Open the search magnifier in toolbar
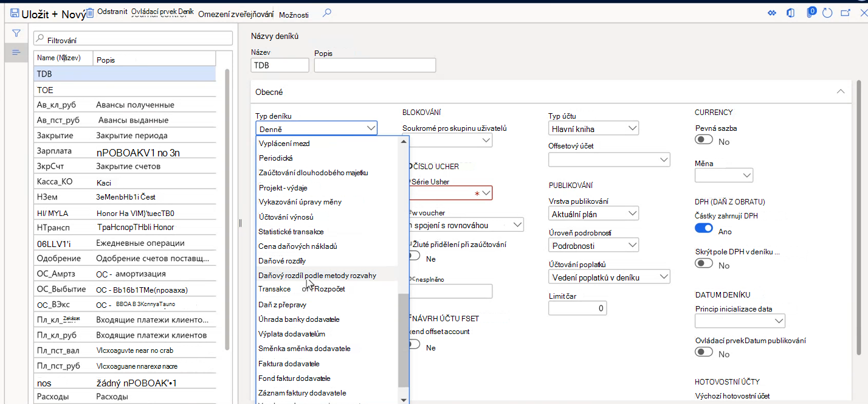868x404 pixels. (327, 13)
